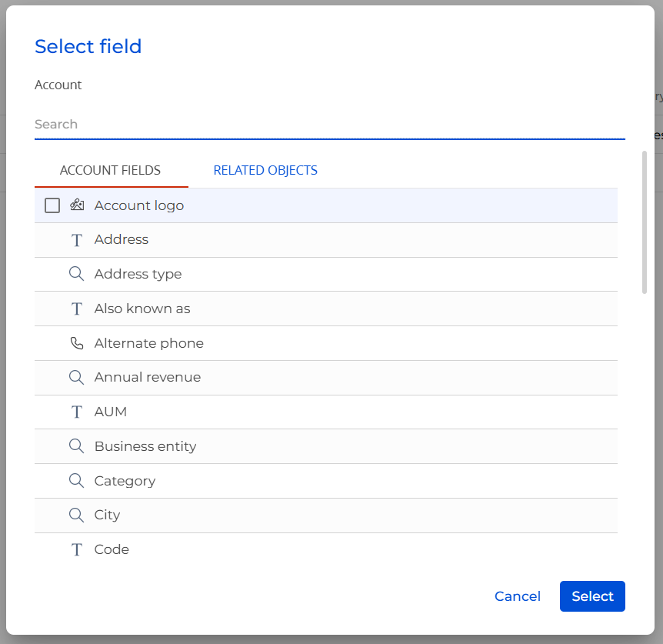
Task: Switch to the Related Objects tab
Action: tap(265, 170)
